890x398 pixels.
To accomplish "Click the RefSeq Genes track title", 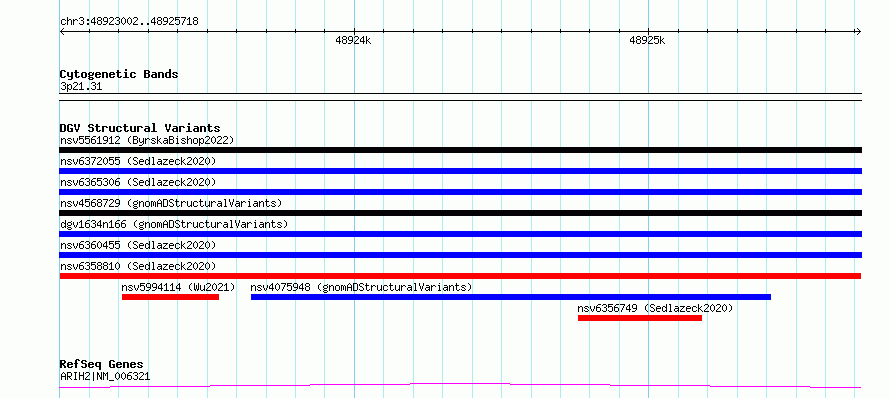I will coord(102,365).
